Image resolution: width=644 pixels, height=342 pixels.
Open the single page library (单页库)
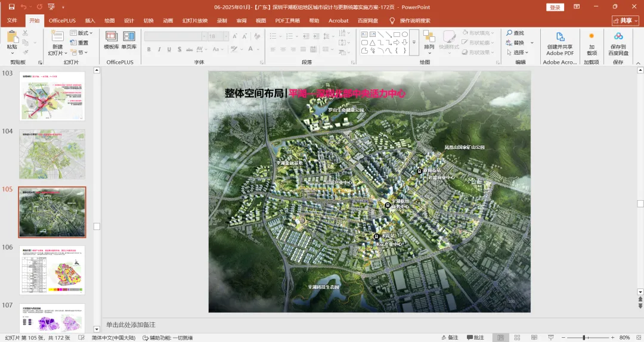pos(129,41)
